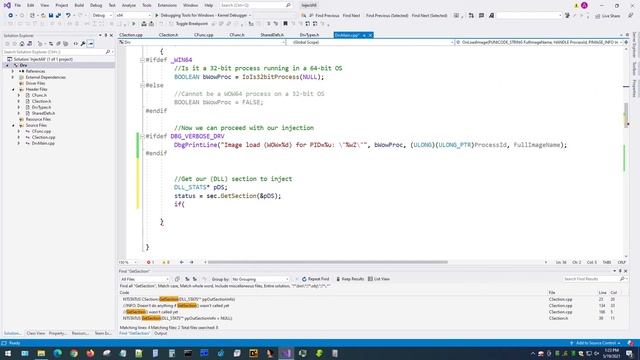Click the Save icon in toolbar
640x360 pixels.
(51, 15)
